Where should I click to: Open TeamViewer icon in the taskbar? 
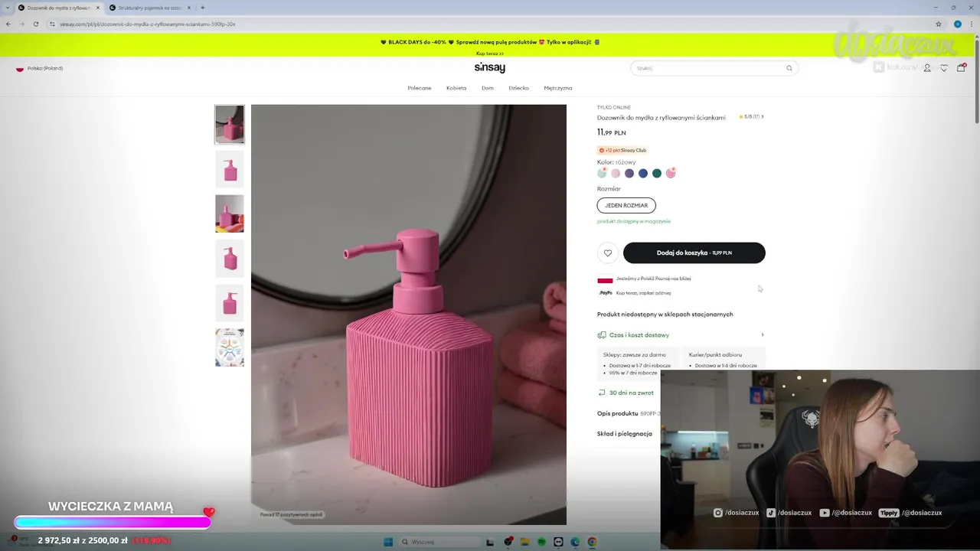pyautogui.click(x=558, y=542)
